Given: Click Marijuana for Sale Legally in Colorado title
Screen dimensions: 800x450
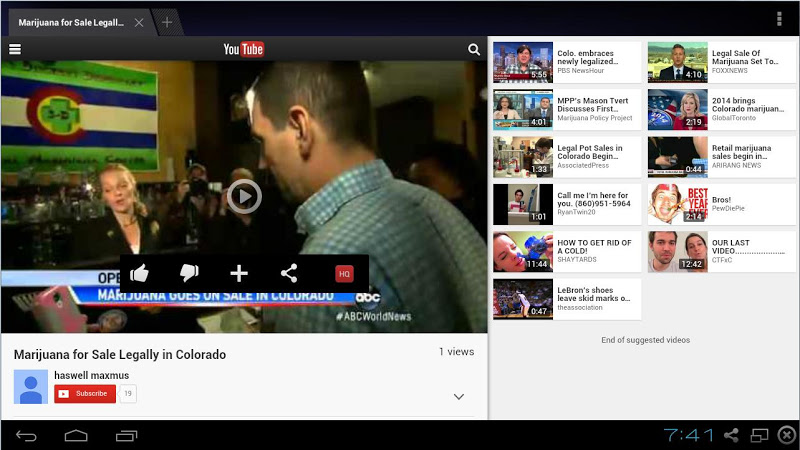Looking at the screenshot, I should 120,355.
